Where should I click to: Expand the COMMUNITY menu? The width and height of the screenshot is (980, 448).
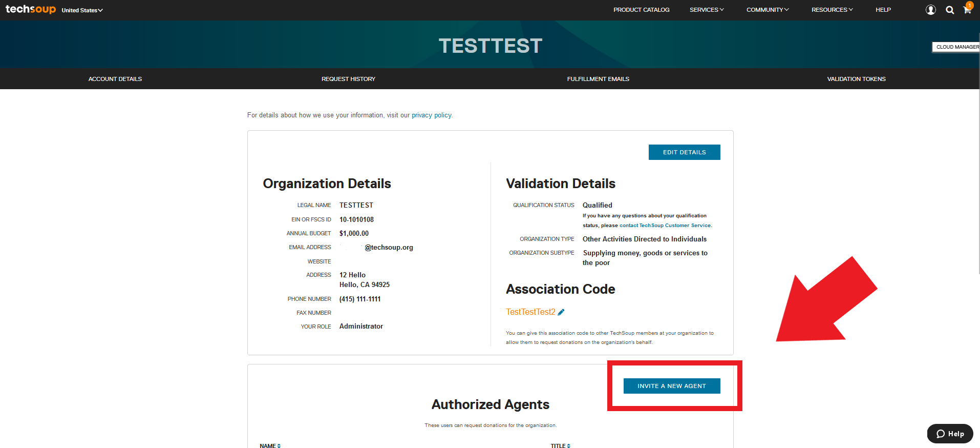pos(768,10)
